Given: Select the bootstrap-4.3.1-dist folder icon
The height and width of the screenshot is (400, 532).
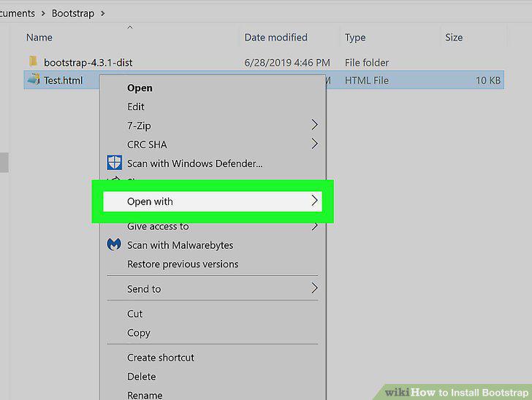Looking at the screenshot, I should point(33,61).
